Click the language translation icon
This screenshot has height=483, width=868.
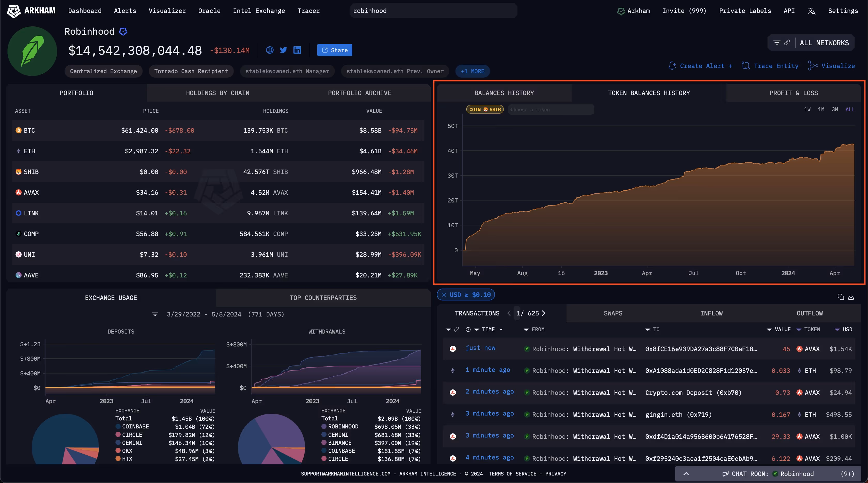click(x=811, y=11)
